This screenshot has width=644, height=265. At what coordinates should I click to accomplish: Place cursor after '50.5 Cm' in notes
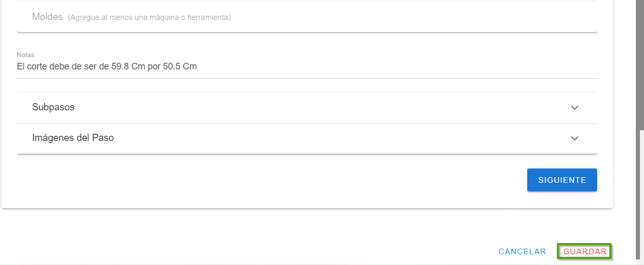point(197,66)
